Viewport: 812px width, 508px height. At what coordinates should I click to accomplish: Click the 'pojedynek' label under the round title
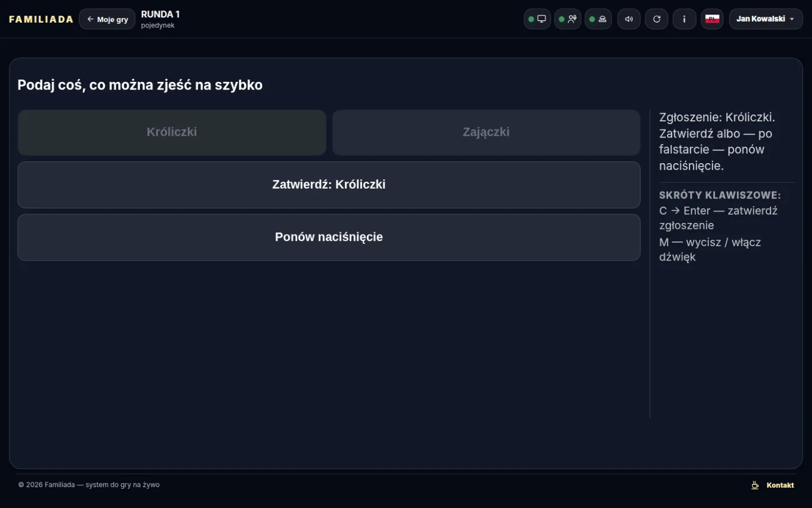tap(158, 26)
